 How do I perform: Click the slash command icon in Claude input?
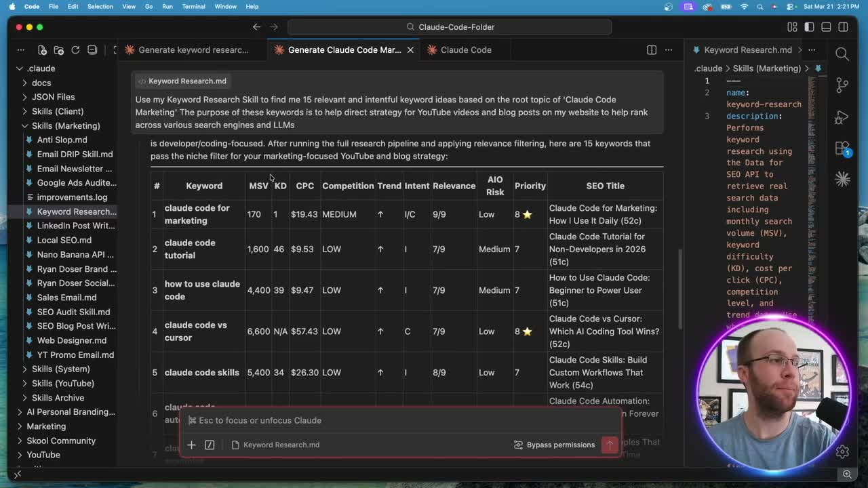pyautogui.click(x=210, y=445)
